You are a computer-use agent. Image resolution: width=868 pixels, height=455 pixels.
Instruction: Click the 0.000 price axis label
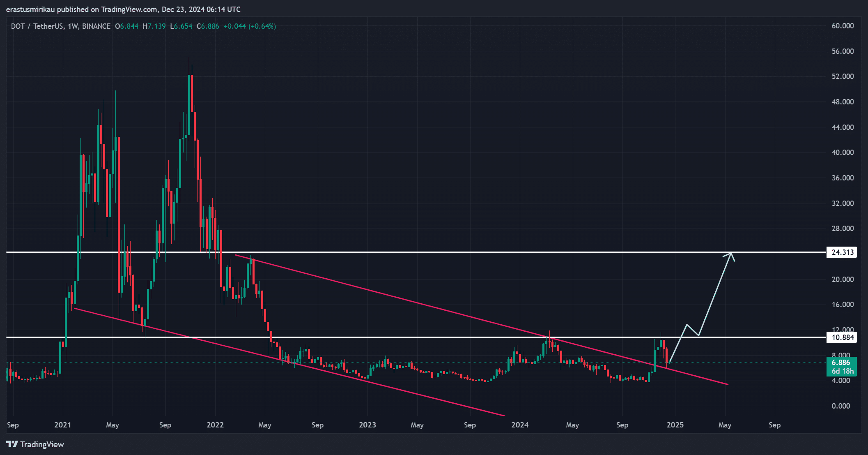pyautogui.click(x=841, y=406)
